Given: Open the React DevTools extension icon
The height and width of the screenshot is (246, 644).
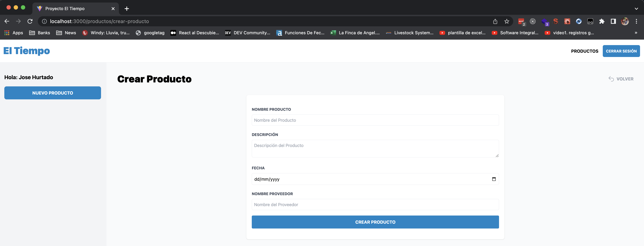Looking at the screenshot, I should click(567, 21).
